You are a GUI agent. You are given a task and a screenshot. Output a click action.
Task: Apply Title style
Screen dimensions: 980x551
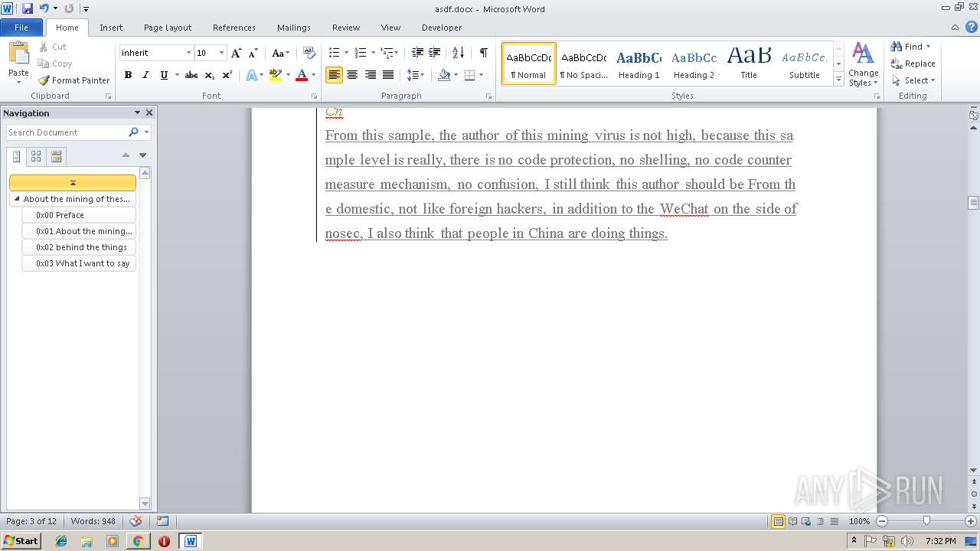coord(749,64)
